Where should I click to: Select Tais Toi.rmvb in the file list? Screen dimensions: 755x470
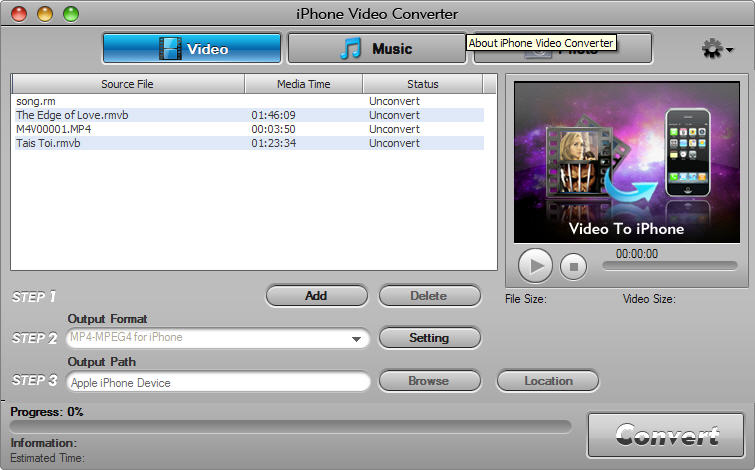[x=48, y=143]
